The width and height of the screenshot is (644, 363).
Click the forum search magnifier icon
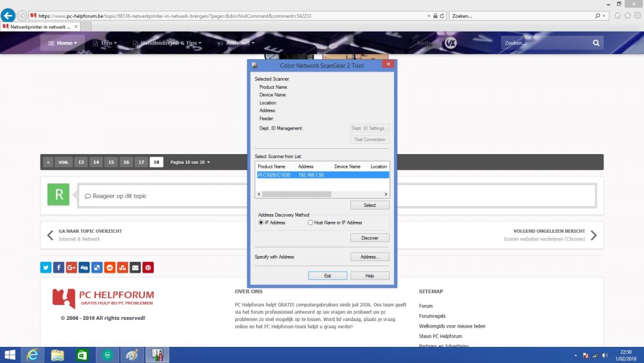[x=596, y=43]
